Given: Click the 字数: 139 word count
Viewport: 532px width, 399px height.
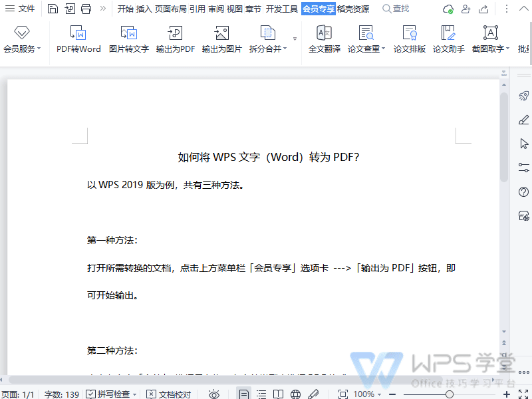Looking at the screenshot, I should point(62,394).
